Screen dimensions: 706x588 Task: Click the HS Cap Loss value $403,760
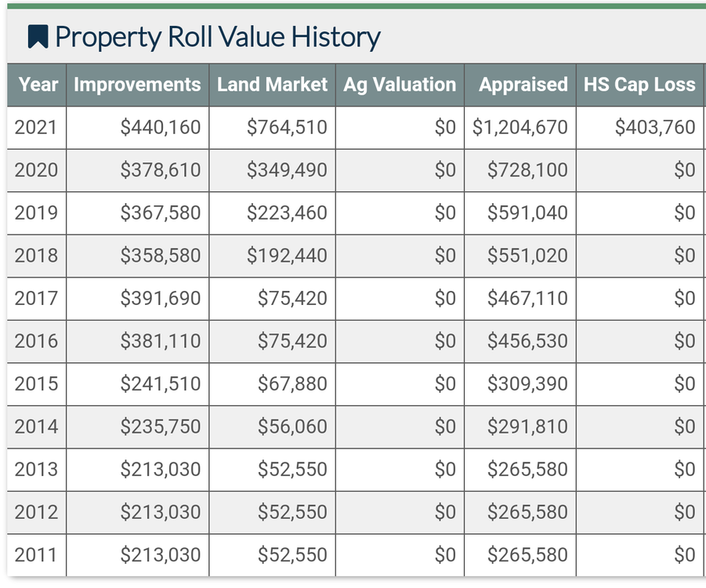pos(655,127)
